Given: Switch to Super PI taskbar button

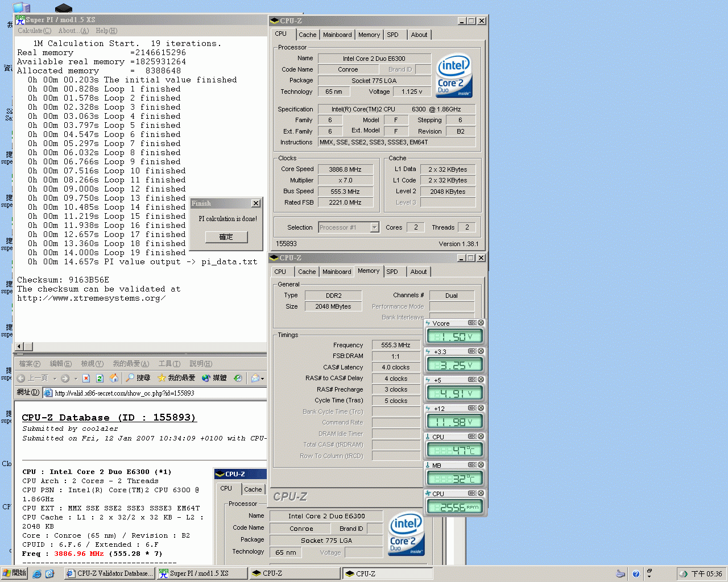Looking at the screenshot, I should tap(201, 573).
